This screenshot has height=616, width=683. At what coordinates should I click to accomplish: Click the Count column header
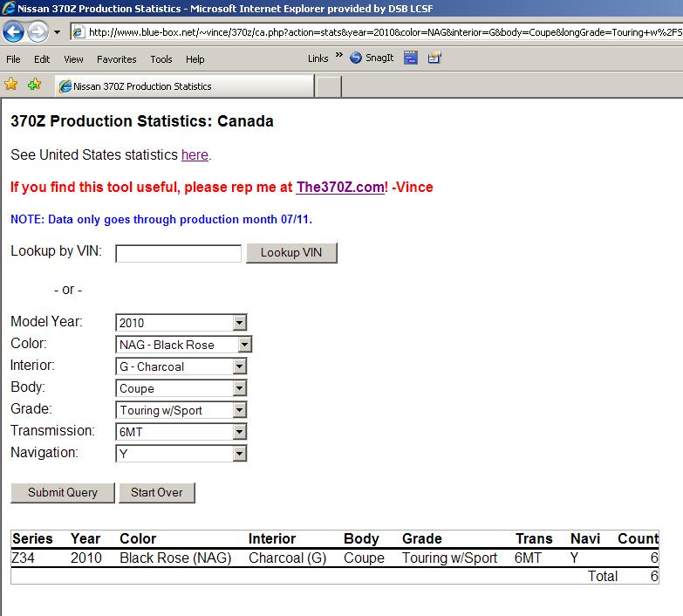638,539
